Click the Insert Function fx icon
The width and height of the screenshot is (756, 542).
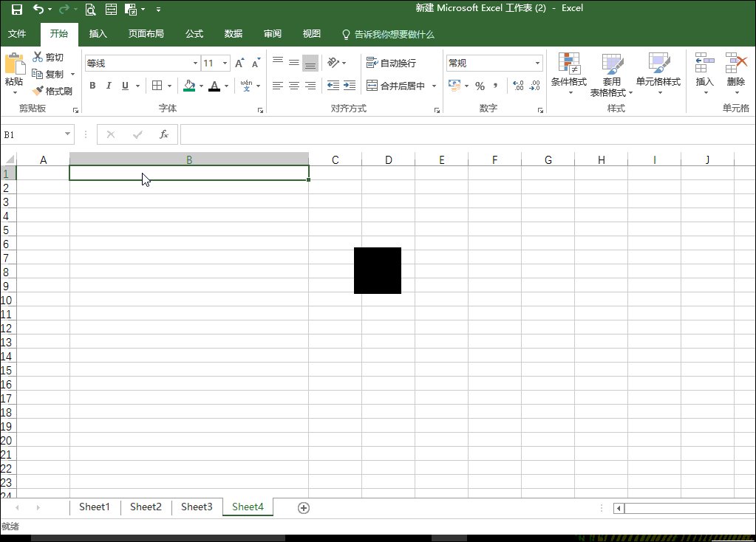[164, 134]
